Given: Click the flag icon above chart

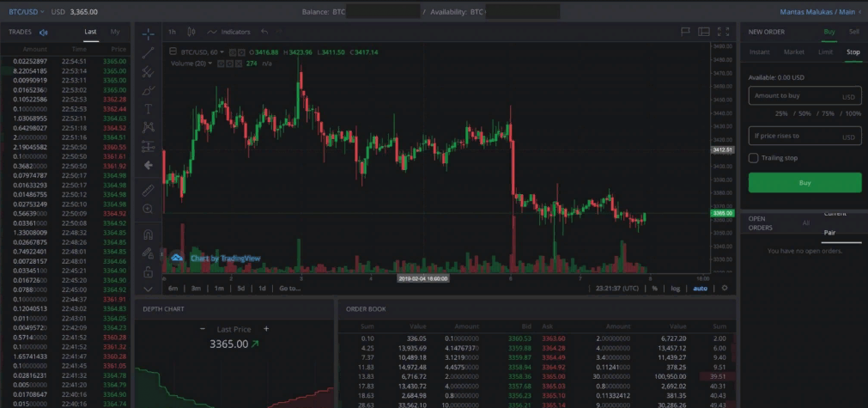Looking at the screenshot, I should pos(685,32).
